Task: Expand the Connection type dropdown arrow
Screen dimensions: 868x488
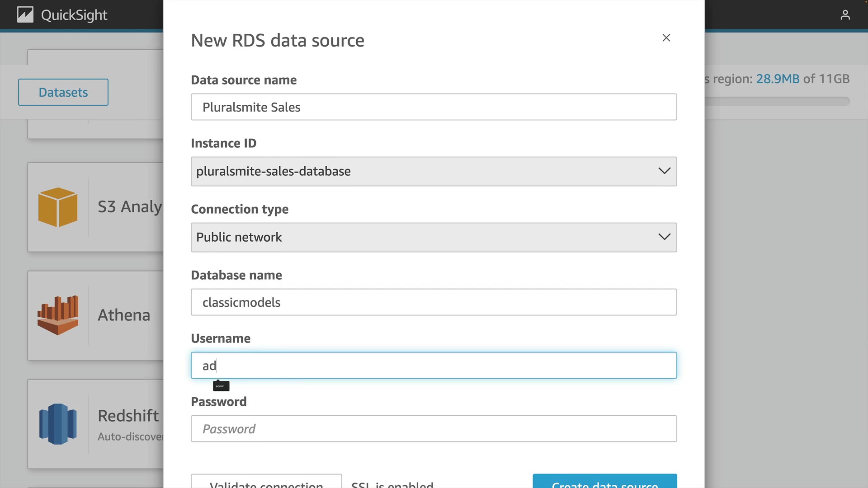Action: [664, 237]
